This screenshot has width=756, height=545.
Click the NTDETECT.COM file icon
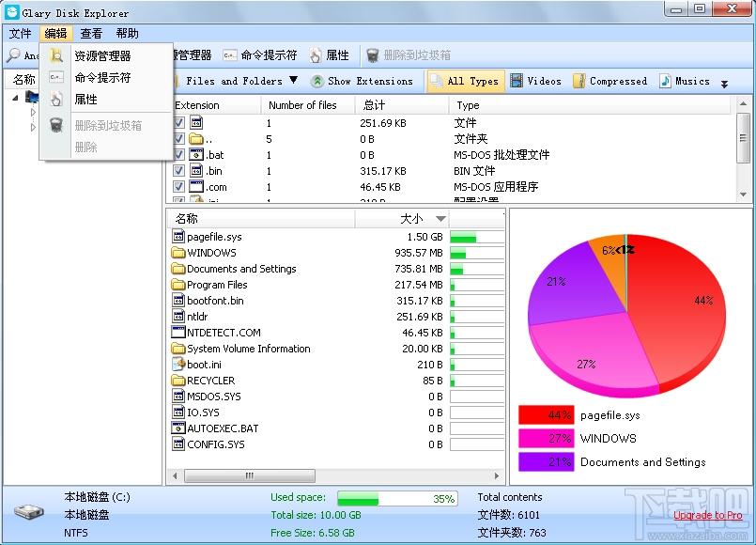point(178,332)
